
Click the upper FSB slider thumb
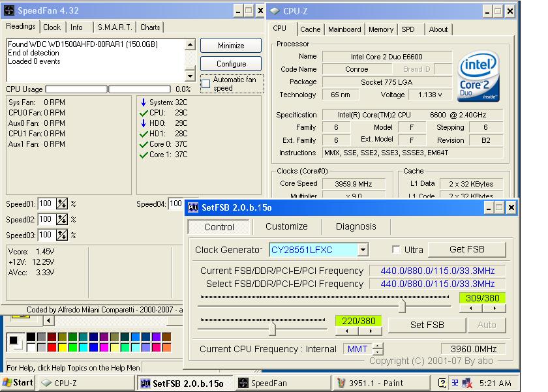403,306
